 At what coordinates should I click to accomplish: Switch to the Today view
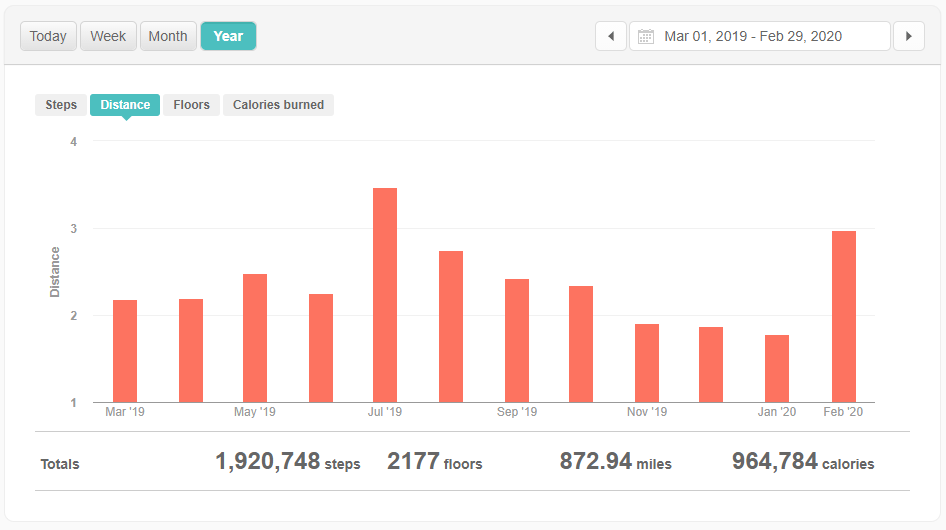point(48,36)
